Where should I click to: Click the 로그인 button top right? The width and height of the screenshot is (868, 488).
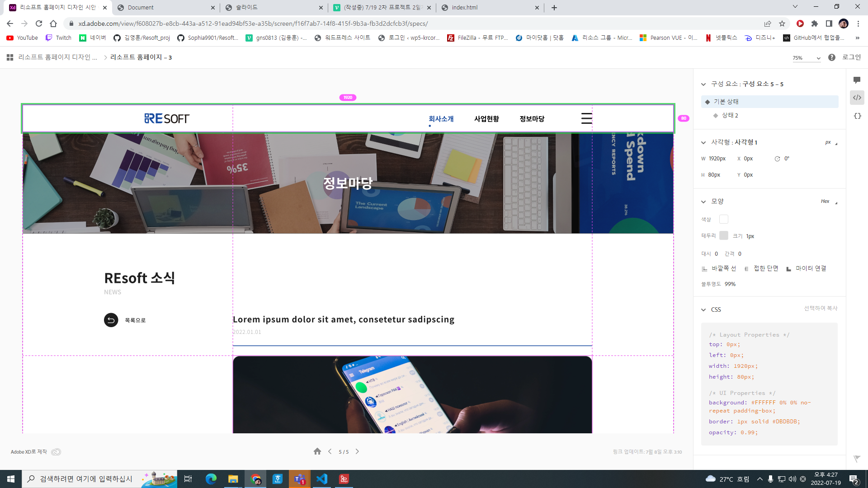(851, 57)
